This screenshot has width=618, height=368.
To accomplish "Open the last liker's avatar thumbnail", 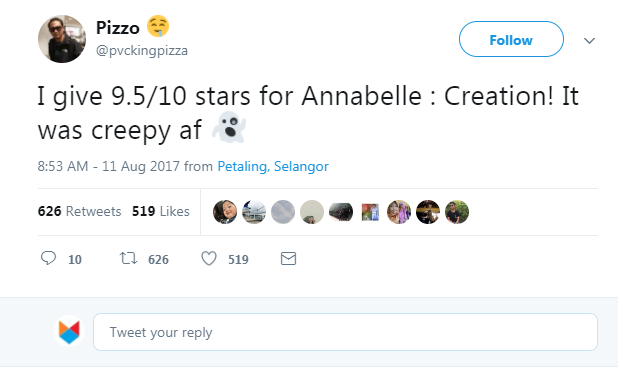I will click(x=457, y=212).
